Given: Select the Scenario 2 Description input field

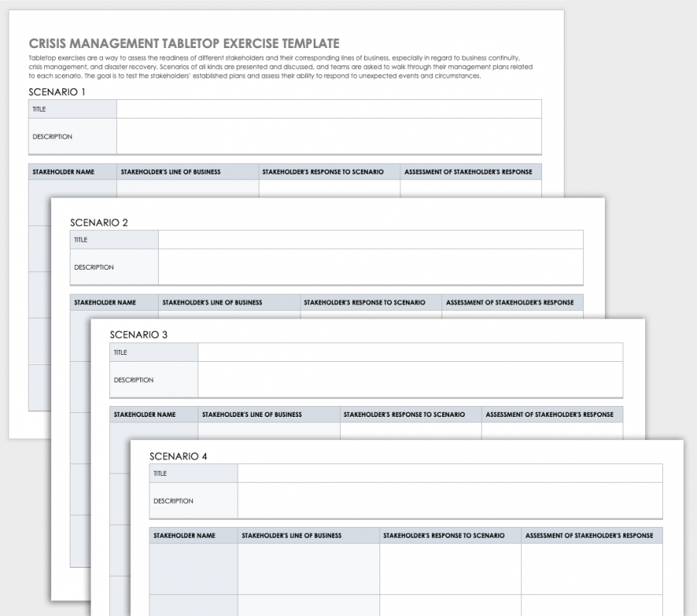Looking at the screenshot, I should pos(370,267).
